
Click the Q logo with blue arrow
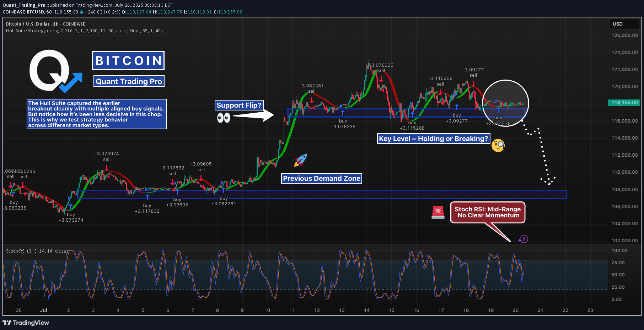(56, 71)
